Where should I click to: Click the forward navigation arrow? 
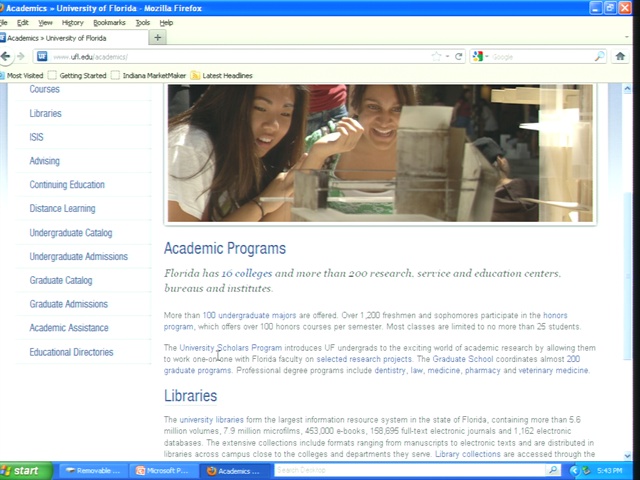point(21,56)
